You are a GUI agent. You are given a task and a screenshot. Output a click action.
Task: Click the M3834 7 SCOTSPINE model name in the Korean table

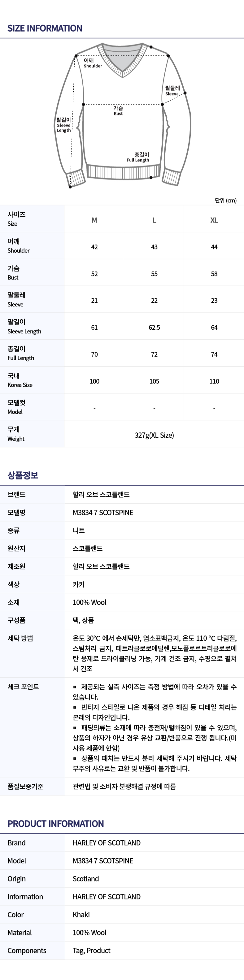point(103,513)
